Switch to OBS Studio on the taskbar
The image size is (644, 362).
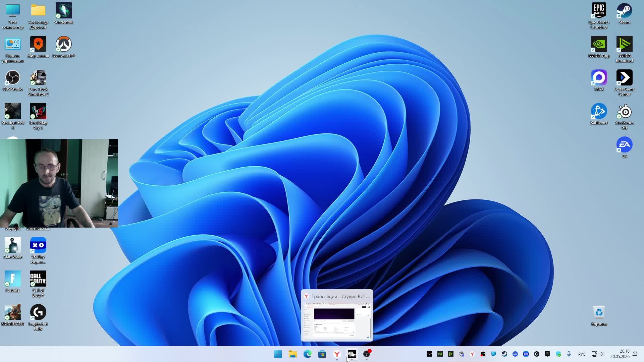tap(366, 354)
